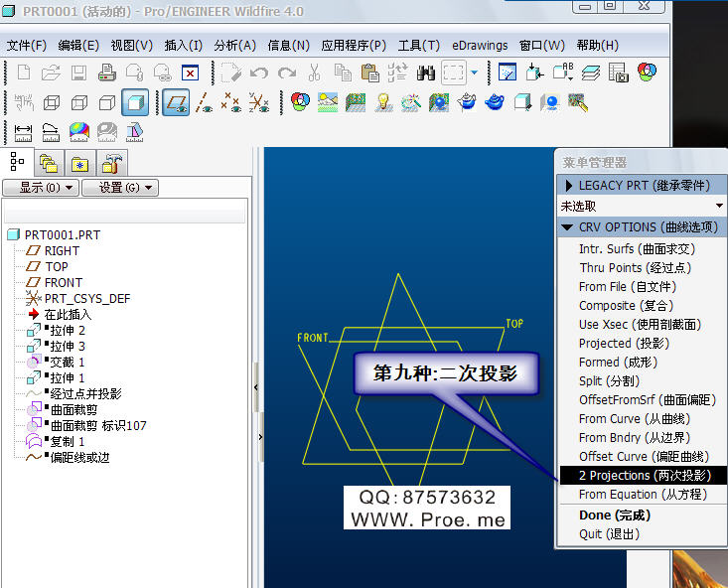The height and width of the screenshot is (588, 728).
Task: Click the Layers stack icon
Action: pos(591,73)
